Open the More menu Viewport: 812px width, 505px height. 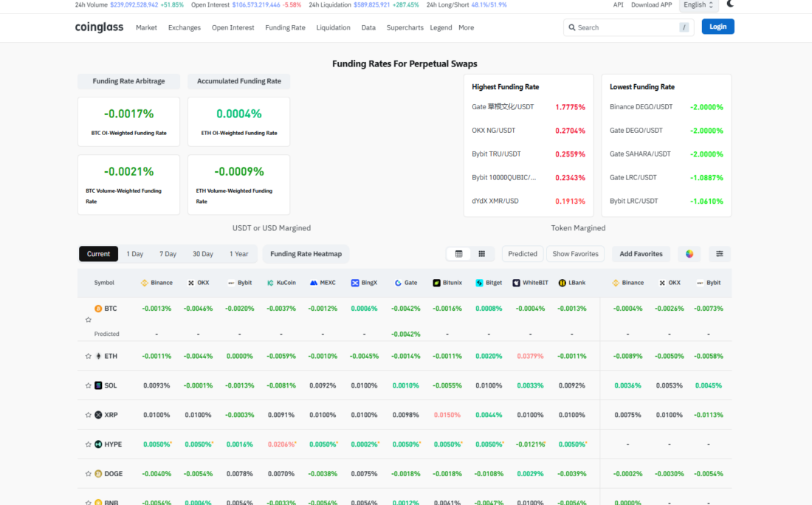(466, 27)
